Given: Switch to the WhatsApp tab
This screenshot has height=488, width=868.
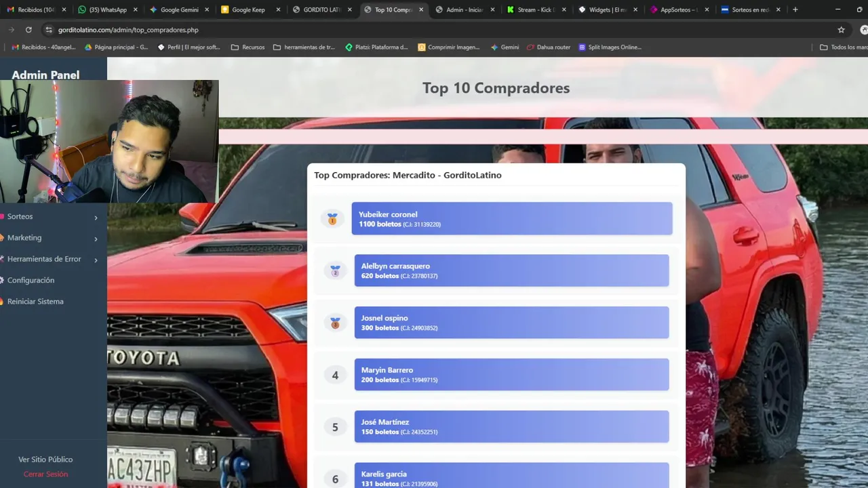Looking at the screenshot, I should (x=107, y=9).
